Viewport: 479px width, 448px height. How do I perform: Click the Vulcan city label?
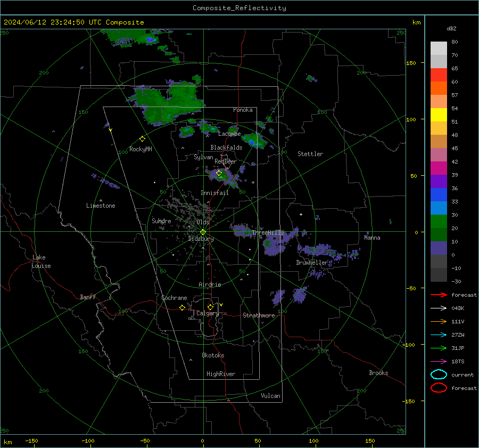coord(271,396)
